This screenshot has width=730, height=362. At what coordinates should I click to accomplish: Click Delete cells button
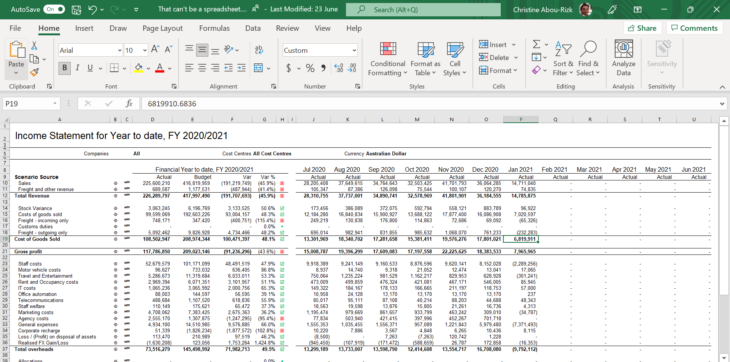click(499, 58)
